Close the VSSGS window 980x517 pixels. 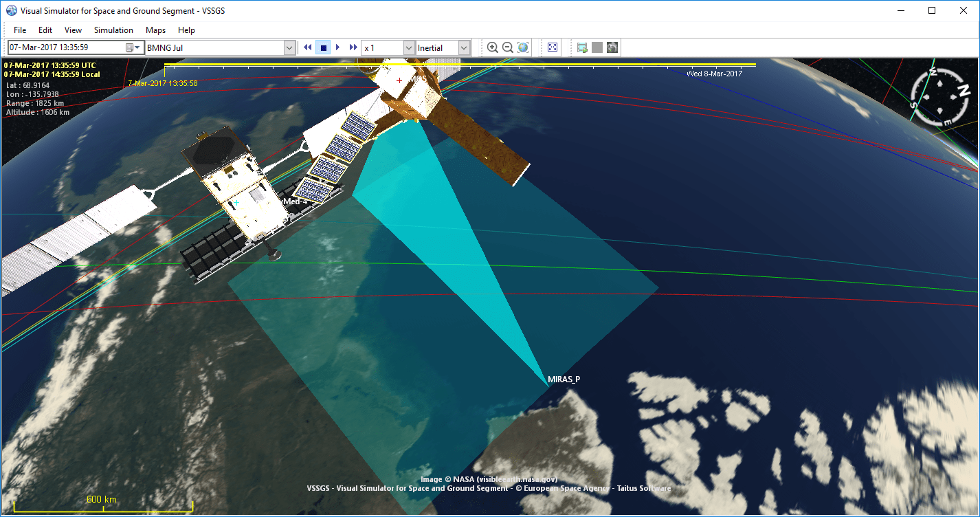(964, 10)
